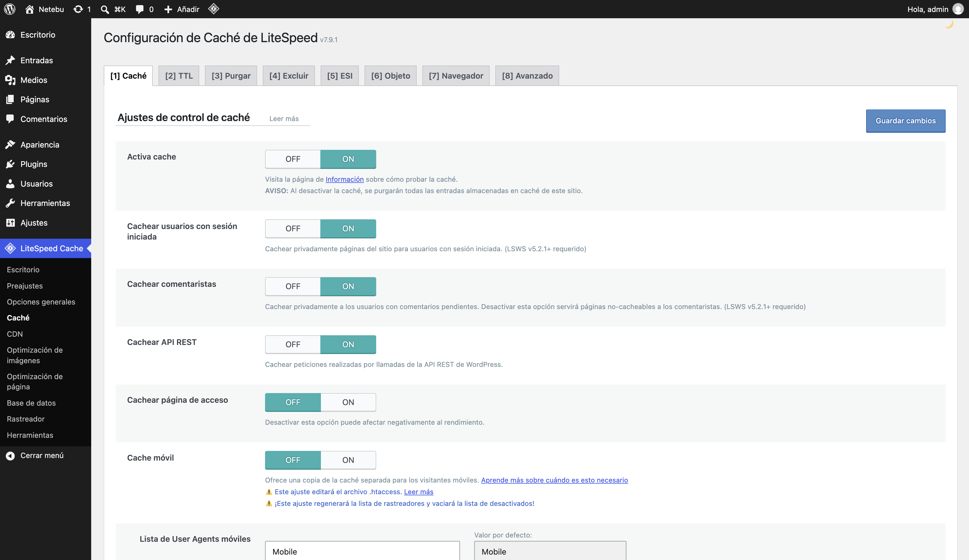Image resolution: width=969 pixels, height=560 pixels.
Task: Switch to the [2] TTL tab
Action: coord(179,76)
